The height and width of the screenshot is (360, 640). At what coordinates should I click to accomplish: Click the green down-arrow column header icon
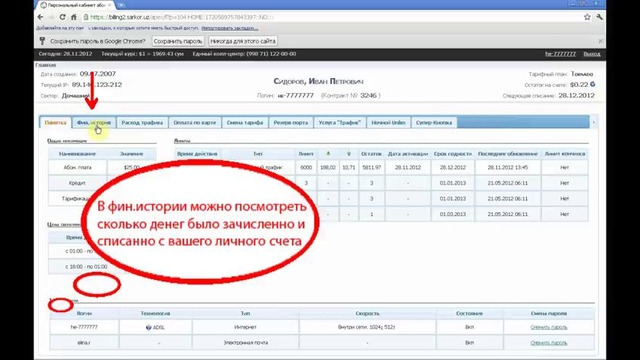point(349,154)
